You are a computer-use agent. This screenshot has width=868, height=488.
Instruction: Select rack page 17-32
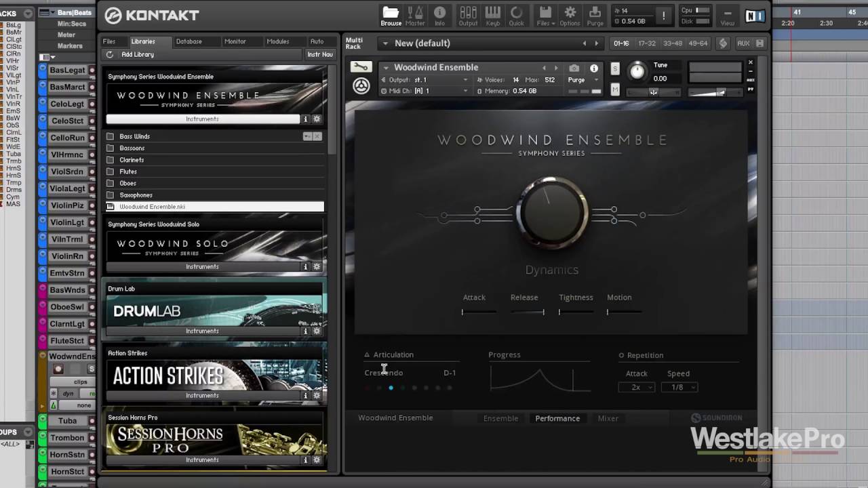[647, 43]
